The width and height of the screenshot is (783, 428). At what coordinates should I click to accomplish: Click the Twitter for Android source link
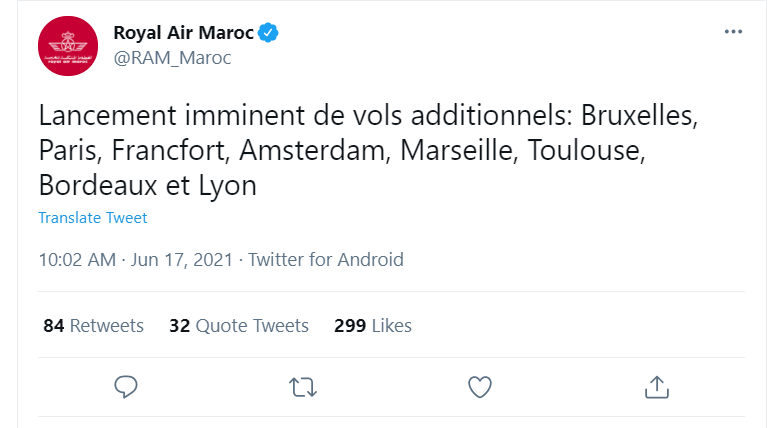[x=326, y=260]
